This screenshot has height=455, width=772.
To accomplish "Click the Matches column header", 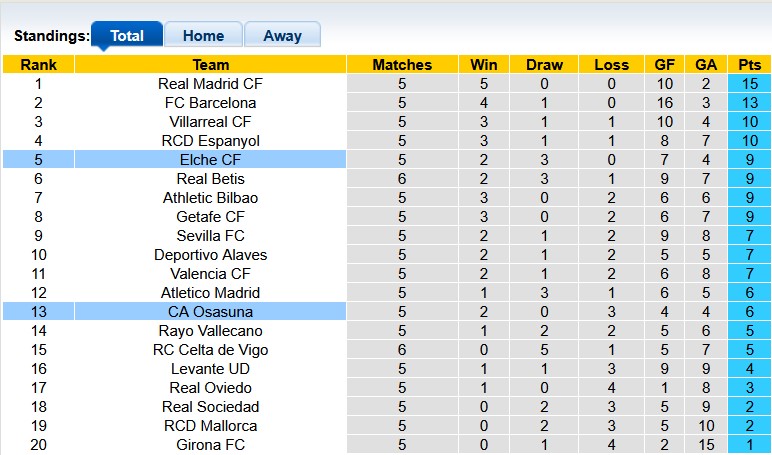I will (x=402, y=65).
